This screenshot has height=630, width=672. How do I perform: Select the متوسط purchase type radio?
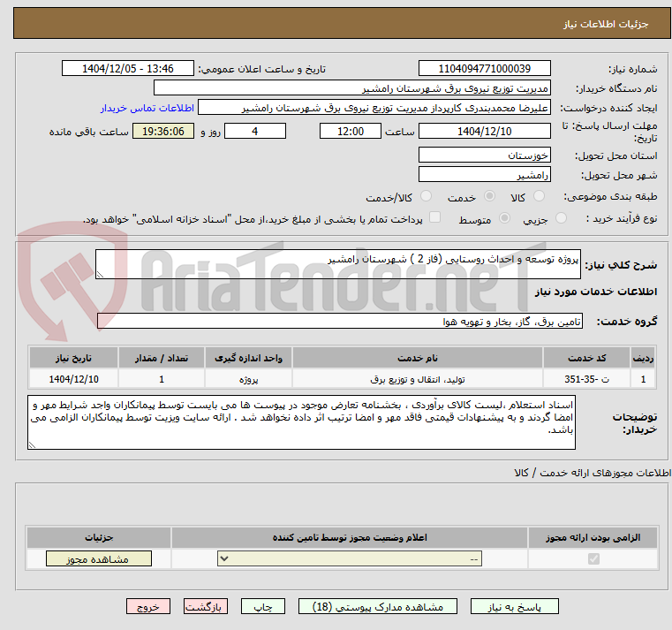tap(505, 218)
